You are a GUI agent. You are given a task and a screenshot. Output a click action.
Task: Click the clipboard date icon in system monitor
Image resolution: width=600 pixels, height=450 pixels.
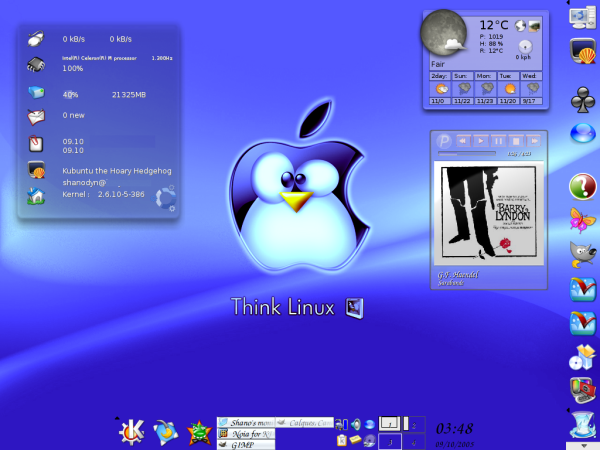pyautogui.click(x=36, y=143)
